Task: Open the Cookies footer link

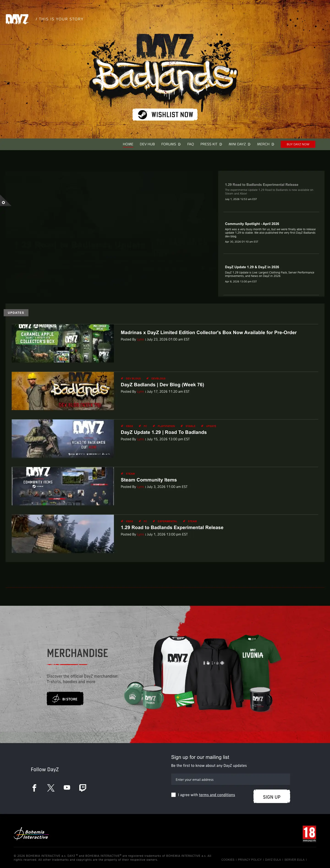Action: pyautogui.click(x=228, y=860)
